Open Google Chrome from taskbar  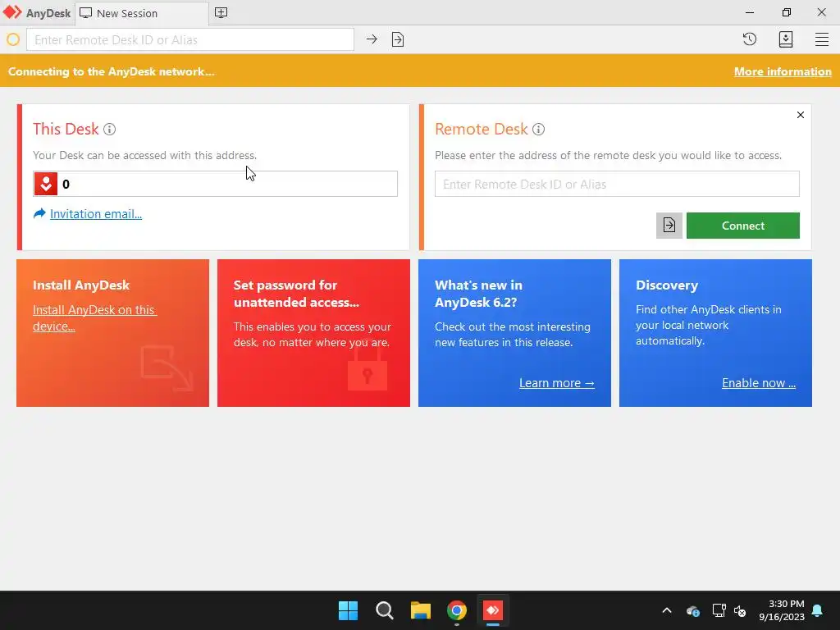pyautogui.click(x=456, y=610)
